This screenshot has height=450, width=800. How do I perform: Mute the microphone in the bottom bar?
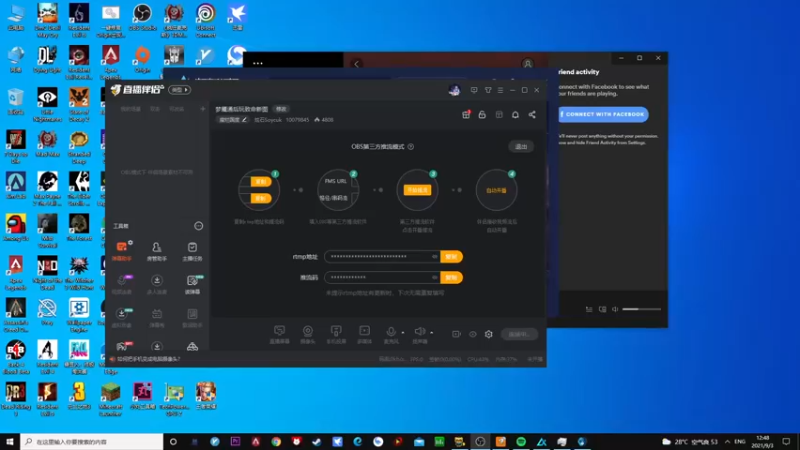pos(391,334)
